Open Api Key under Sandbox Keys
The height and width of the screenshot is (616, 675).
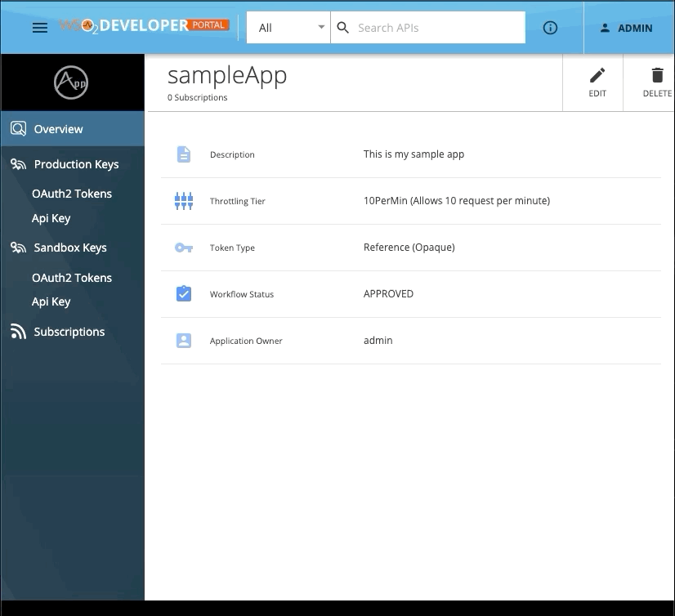tap(51, 301)
